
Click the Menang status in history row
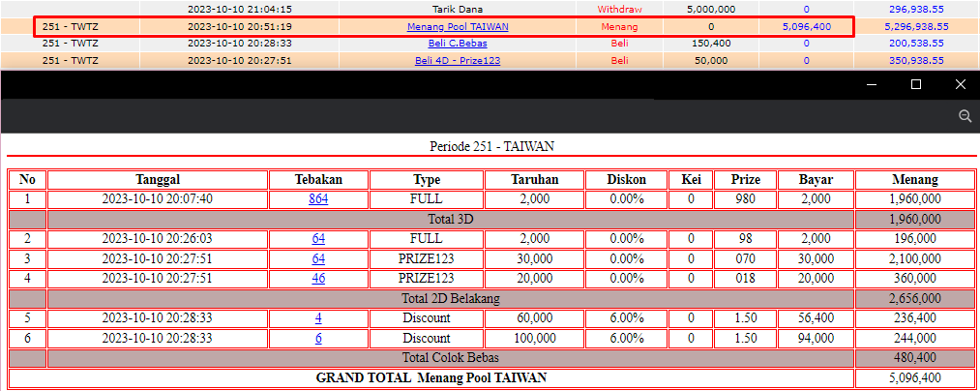619,27
